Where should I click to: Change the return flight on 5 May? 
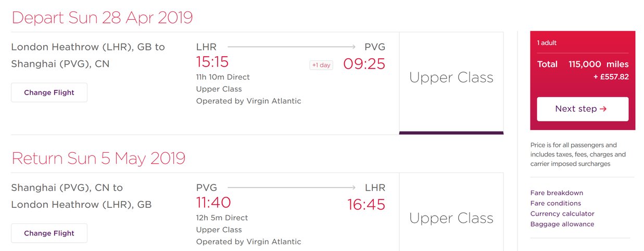49,233
